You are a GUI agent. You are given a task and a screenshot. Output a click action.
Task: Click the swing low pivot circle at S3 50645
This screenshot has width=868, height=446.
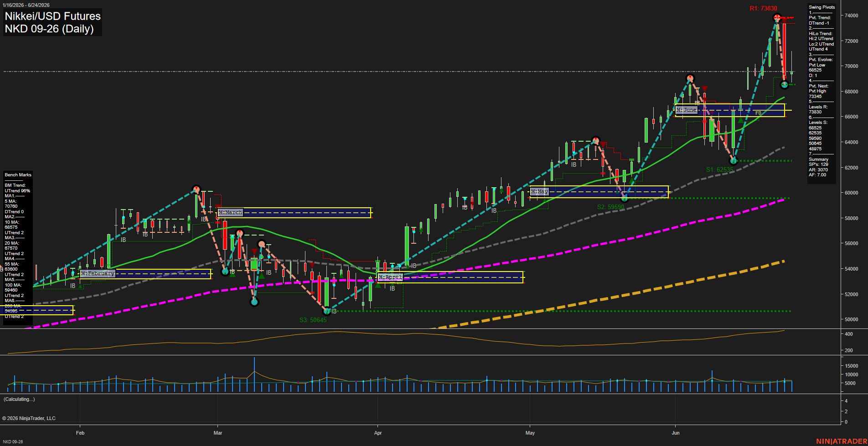(x=327, y=311)
